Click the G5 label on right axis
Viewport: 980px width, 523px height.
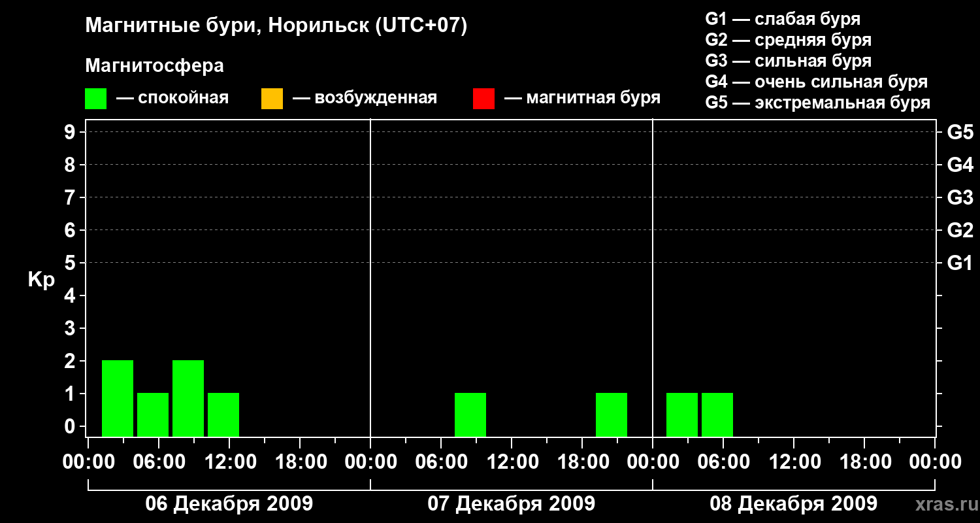(960, 132)
